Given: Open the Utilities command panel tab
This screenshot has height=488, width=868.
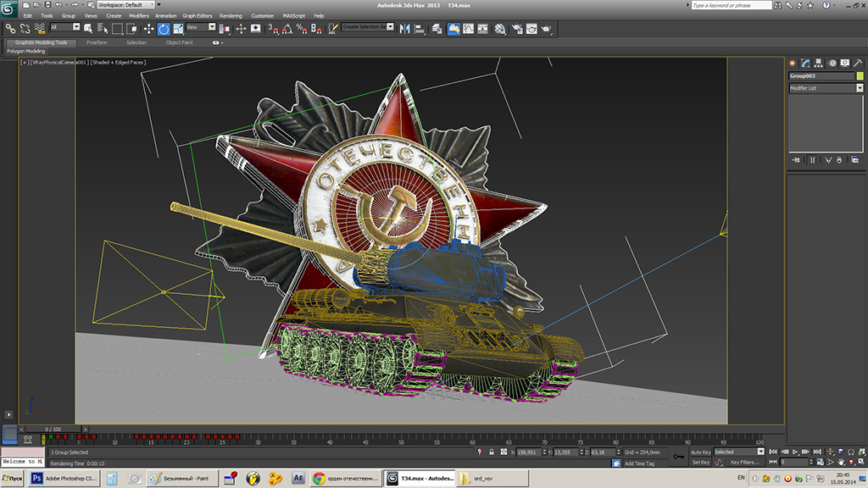Looking at the screenshot, I should [x=858, y=63].
